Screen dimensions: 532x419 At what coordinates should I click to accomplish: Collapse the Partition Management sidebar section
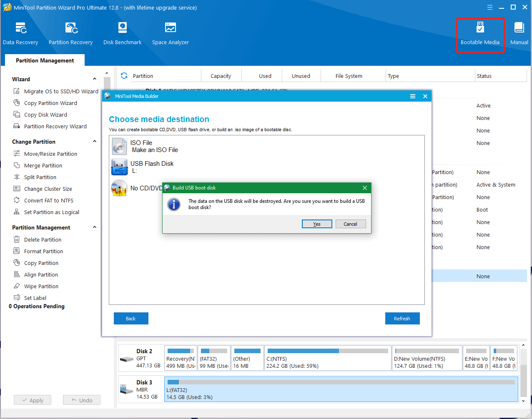[x=95, y=227]
